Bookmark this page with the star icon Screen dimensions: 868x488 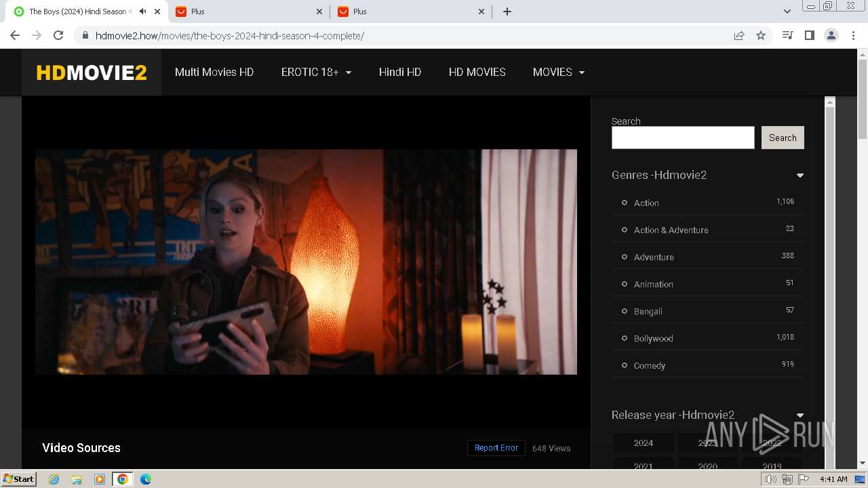point(761,35)
